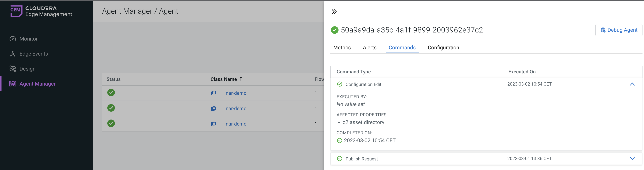This screenshot has width=644, height=170.
Task: Click the green status check beside agent ID
Action: [x=335, y=30]
